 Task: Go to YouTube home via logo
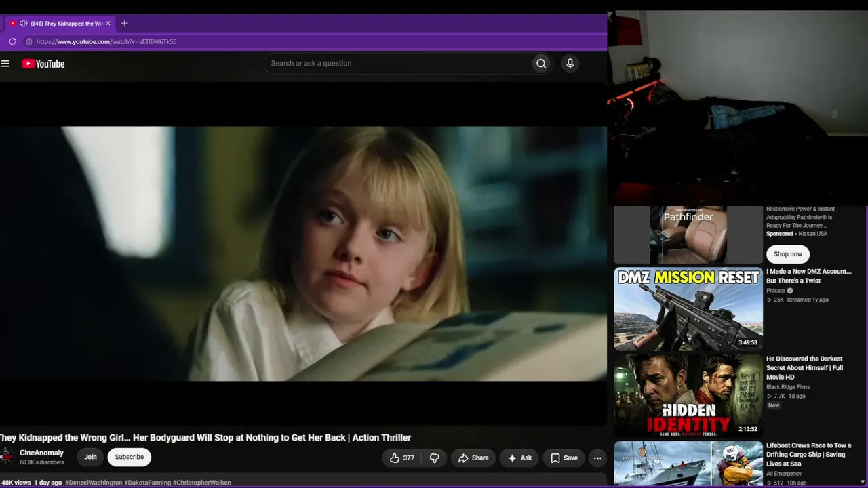click(x=43, y=64)
